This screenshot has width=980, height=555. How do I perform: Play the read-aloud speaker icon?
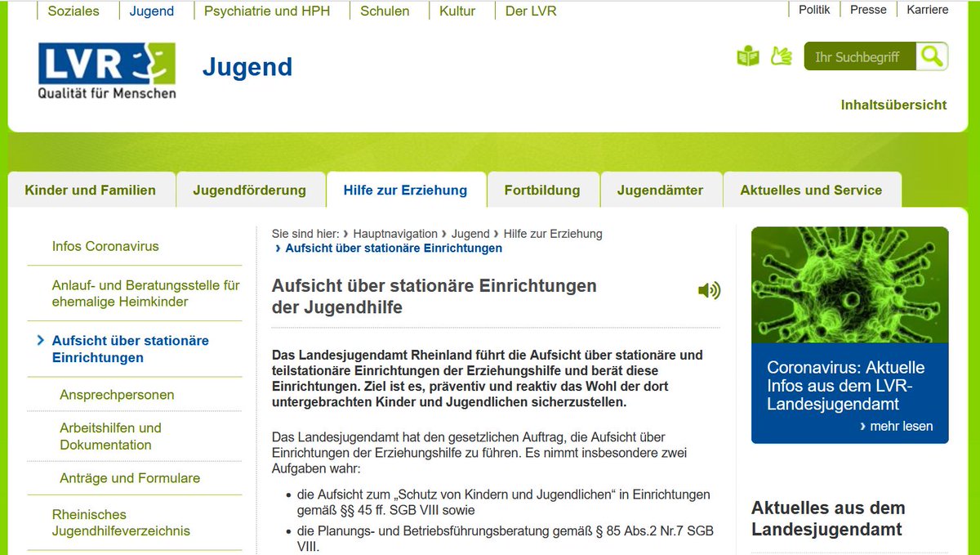(x=709, y=290)
